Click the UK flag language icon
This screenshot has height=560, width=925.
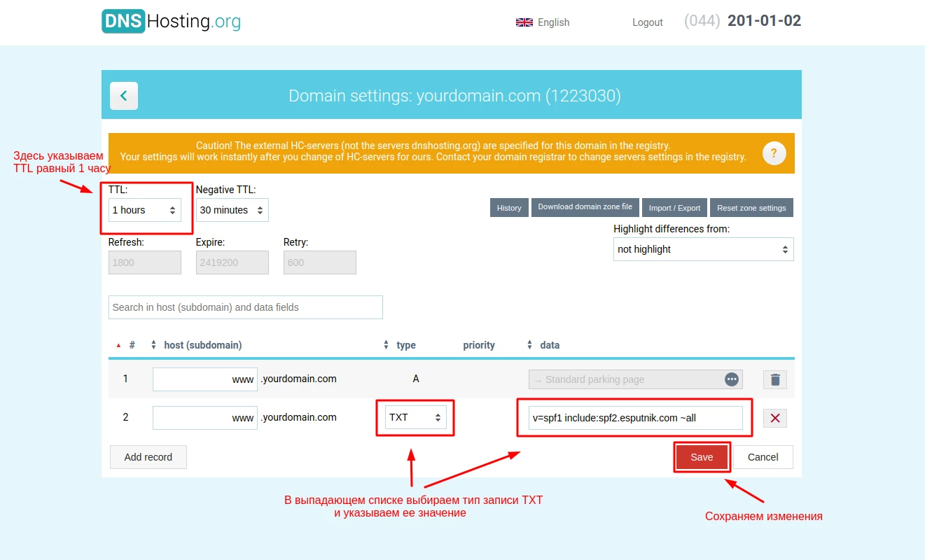(x=524, y=22)
